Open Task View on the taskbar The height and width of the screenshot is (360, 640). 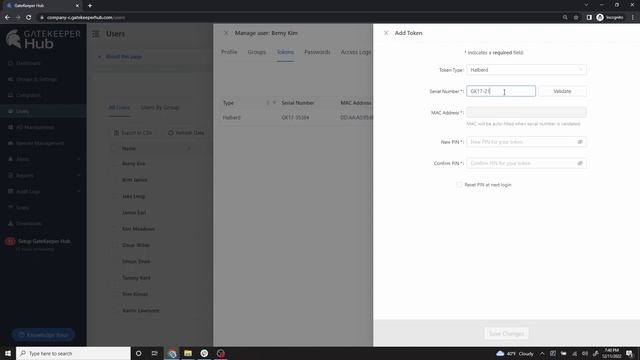155,353
